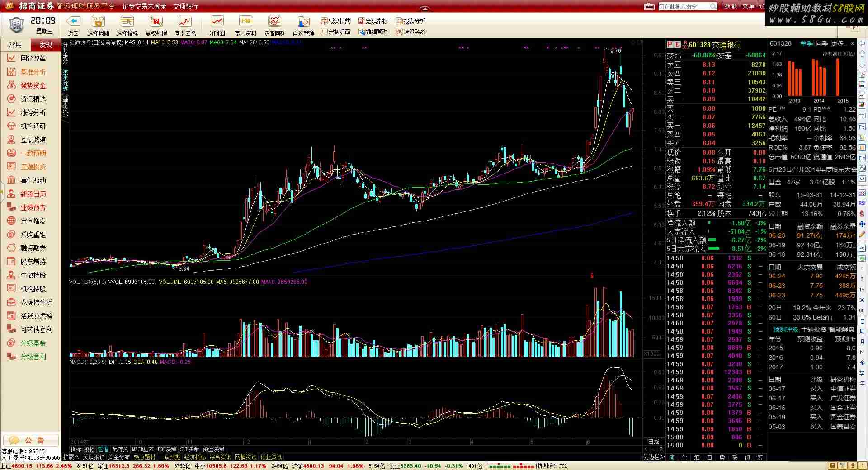Focus the command input field
The height and width of the screenshot is (470, 868).
[683, 6]
